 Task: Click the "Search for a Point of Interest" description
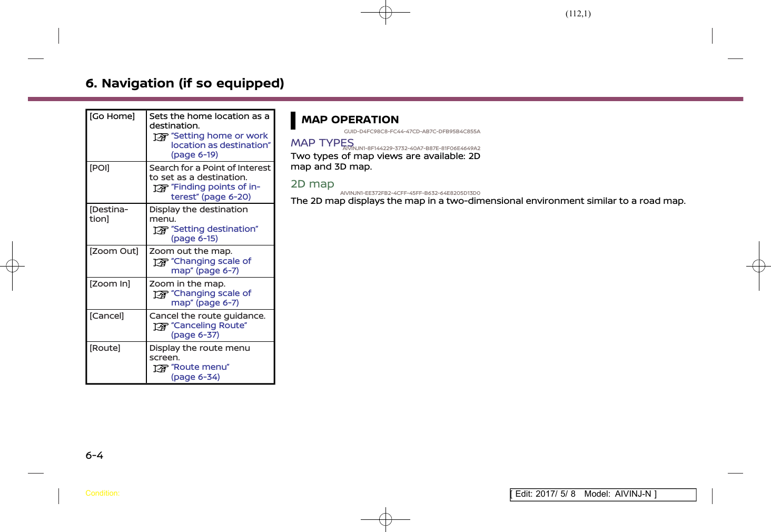210,172
